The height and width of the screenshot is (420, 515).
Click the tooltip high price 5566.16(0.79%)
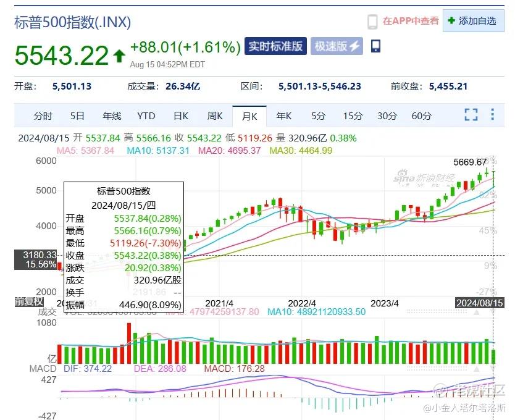(148, 231)
